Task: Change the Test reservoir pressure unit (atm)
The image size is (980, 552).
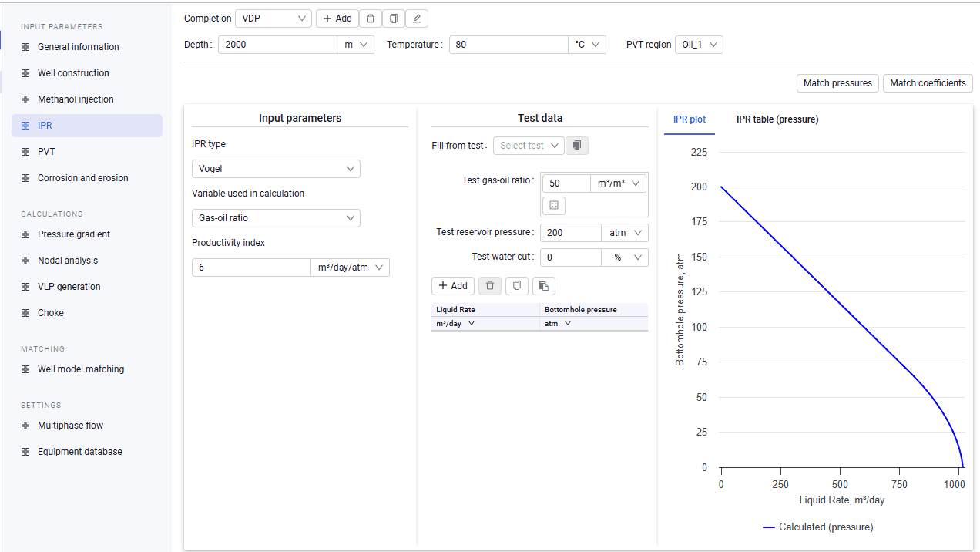Action: coord(625,233)
